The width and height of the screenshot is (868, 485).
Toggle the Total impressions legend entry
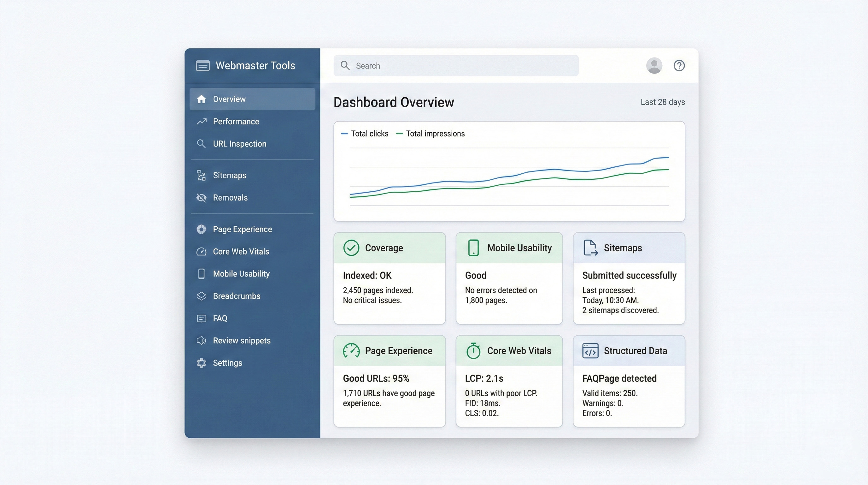[430, 134]
